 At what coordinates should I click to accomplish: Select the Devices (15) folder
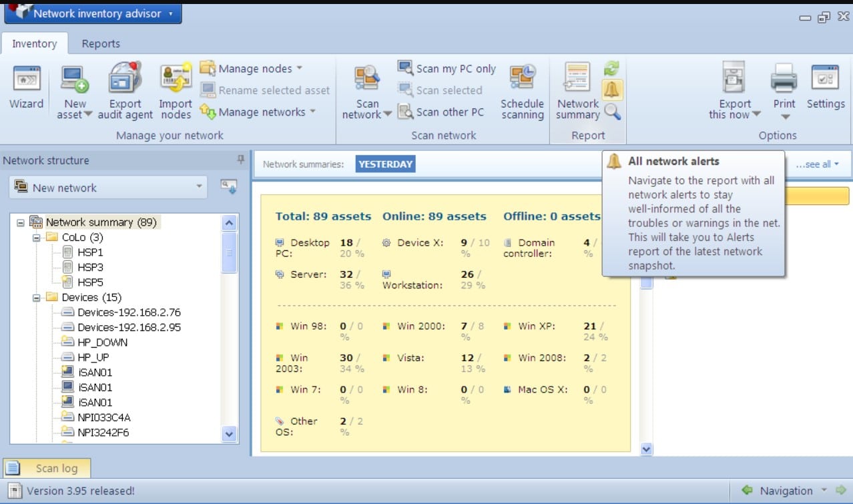pyautogui.click(x=91, y=298)
